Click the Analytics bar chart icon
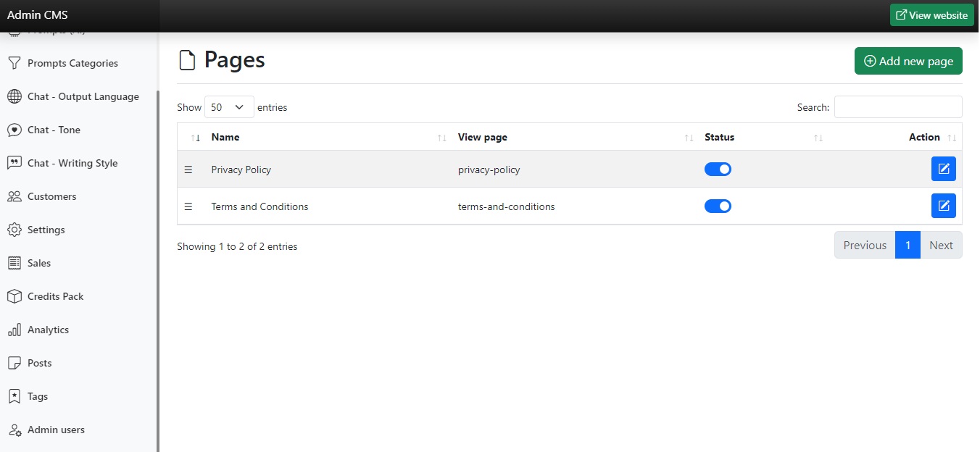The width and height of the screenshot is (980, 452). tap(14, 330)
